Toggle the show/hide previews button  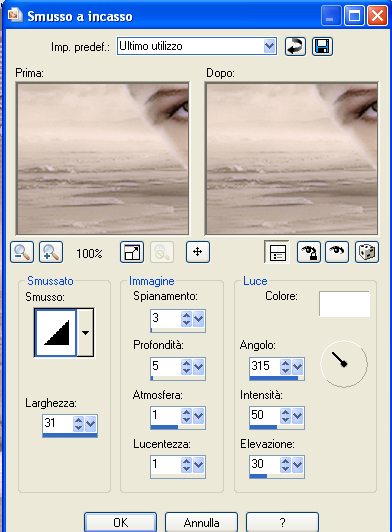coord(277,252)
